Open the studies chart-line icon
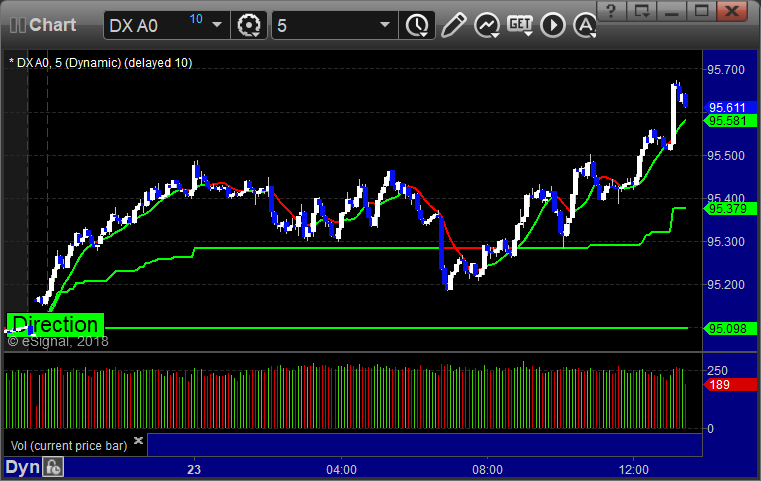Image resolution: width=761 pixels, height=481 pixels. click(487, 25)
